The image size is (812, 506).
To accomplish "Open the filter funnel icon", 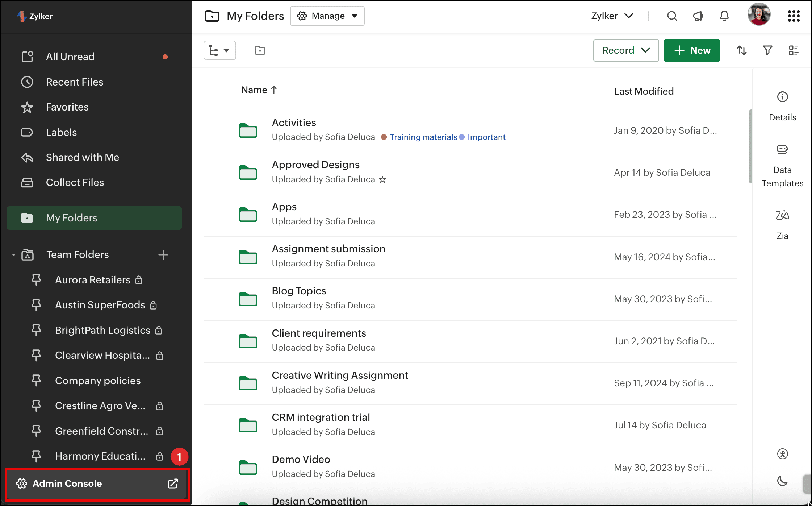I will pyautogui.click(x=767, y=50).
